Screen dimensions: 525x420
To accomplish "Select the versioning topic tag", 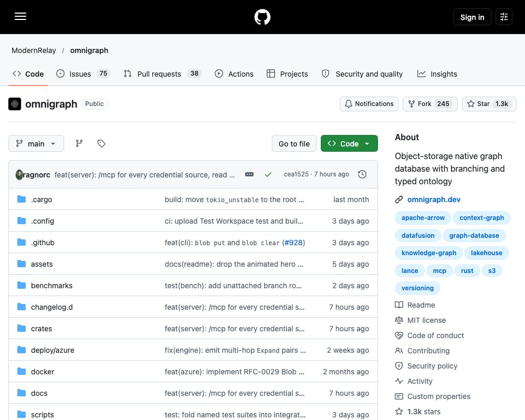I will click(417, 288).
